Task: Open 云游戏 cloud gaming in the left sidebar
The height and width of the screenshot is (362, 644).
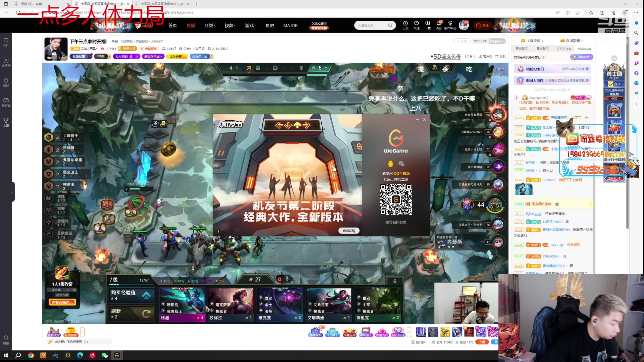Action: click(x=6, y=103)
